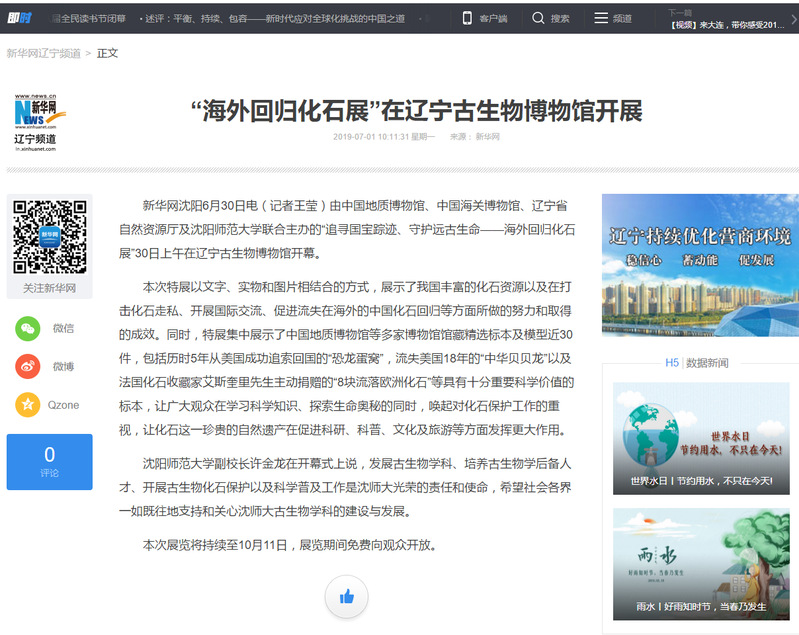The width and height of the screenshot is (799, 635).
Task: Click the 来源 新华网 source link
Action: pos(486,136)
